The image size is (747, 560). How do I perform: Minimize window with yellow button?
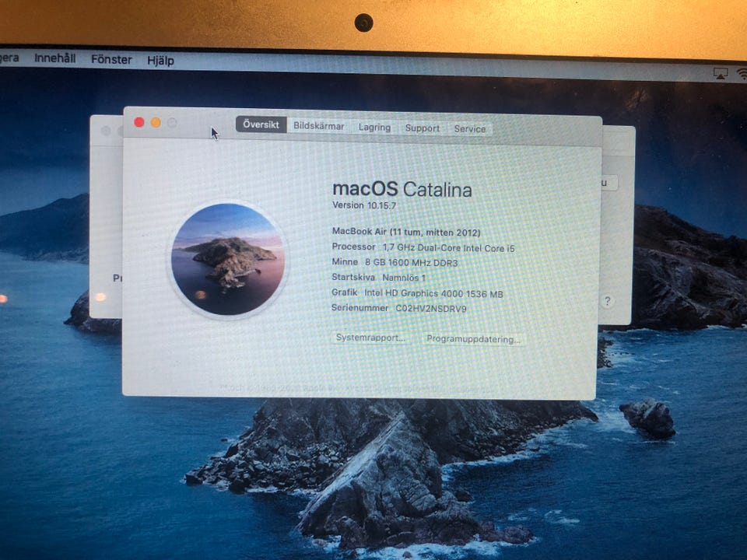click(x=156, y=123)
